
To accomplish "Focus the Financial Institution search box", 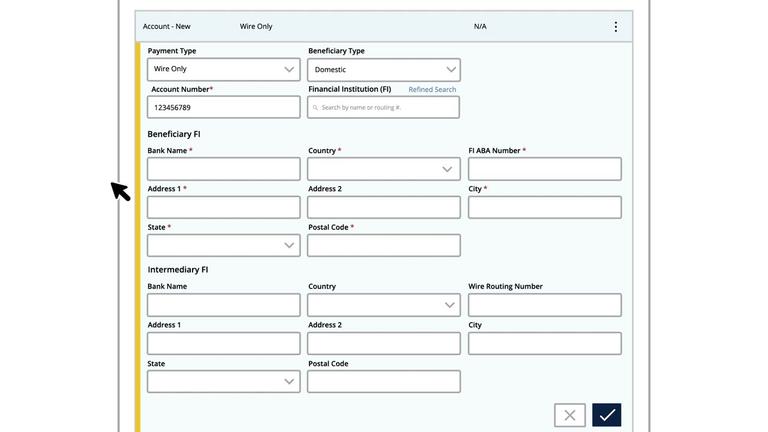I will click(x=384, y=107).
